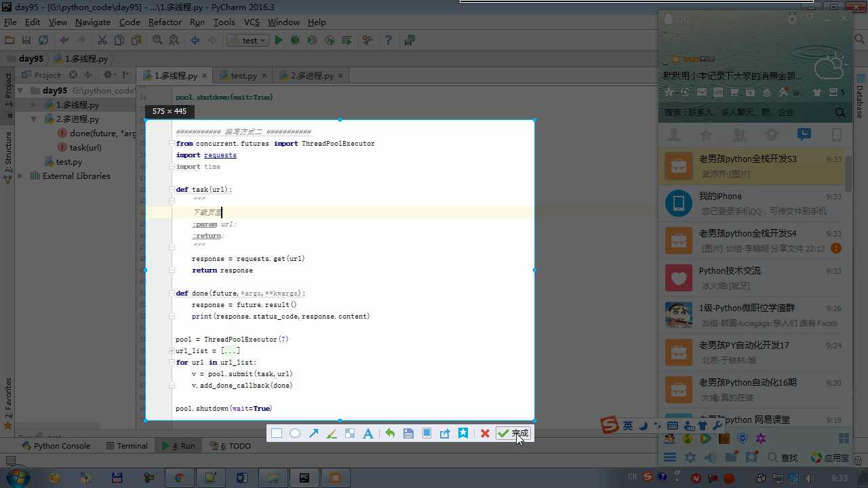
Task: Open QQ main menu hamburger icon
Action: click(670, 458)
